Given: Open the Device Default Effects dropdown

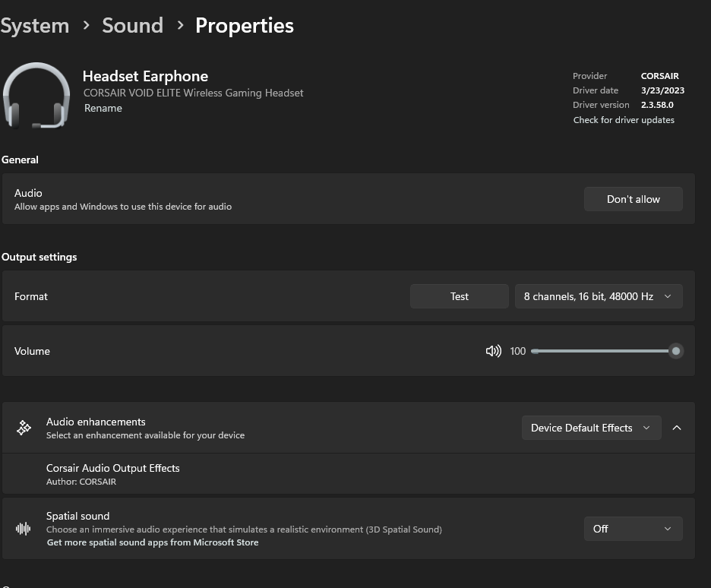Looking at the screenshot, I should pos(591,427).
